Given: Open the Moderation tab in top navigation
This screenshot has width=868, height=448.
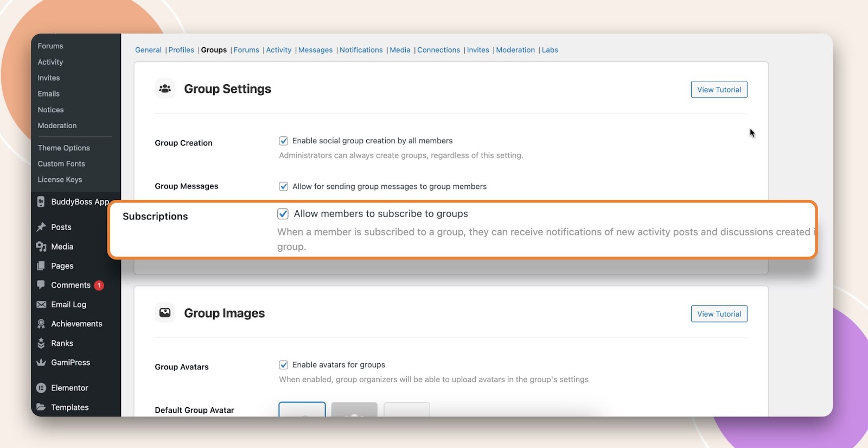Looking at the screenshot, I should click(x=515, y=50).
